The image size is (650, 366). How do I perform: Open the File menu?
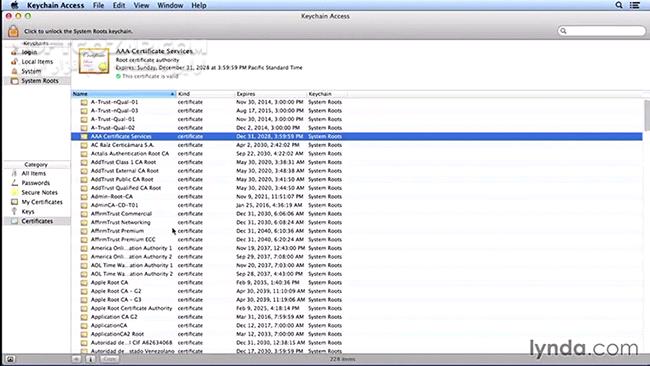(x=98, y=5)
